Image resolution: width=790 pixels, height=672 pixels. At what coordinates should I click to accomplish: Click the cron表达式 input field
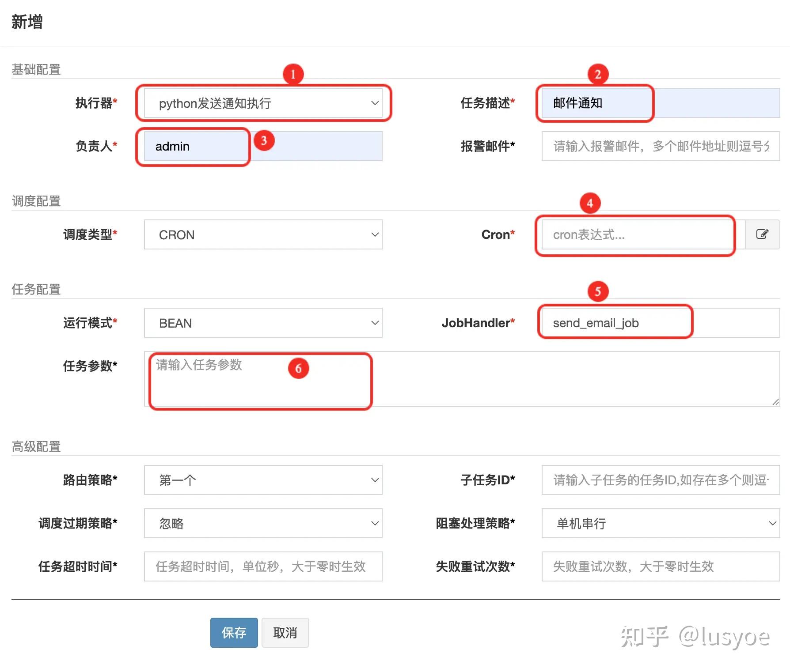tap(635, 234)
